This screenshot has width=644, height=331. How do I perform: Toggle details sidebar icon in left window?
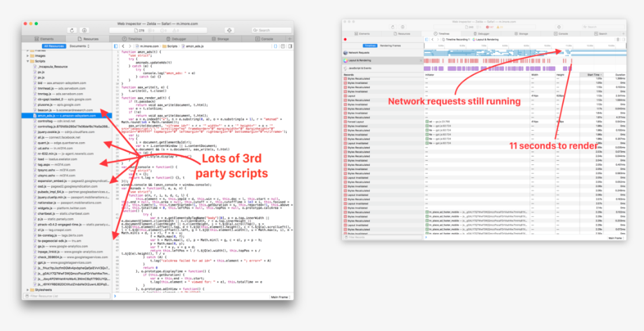[x=290, y=46]
